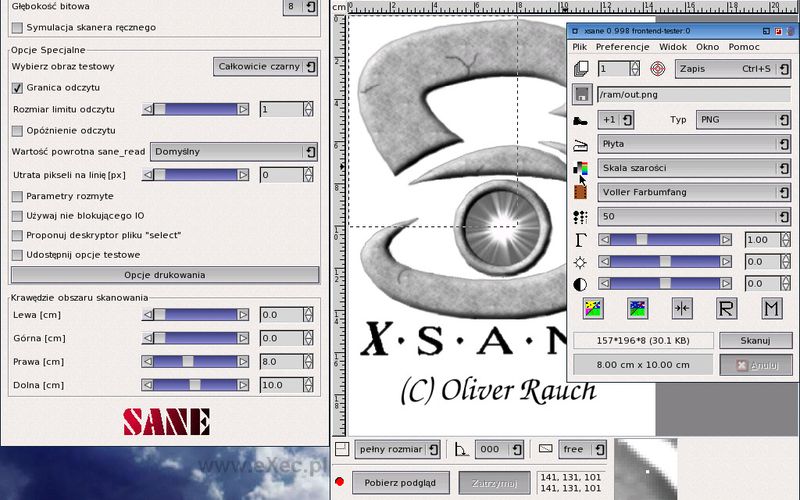Click the brightness sun icon

[x=581, y=262]
